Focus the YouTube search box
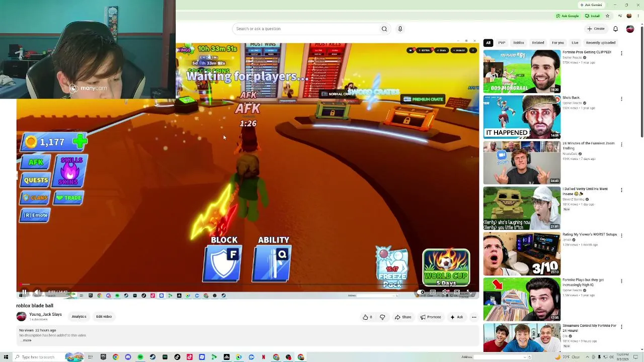Viewport: 644px width, 362px height. [x=307, y=29]
